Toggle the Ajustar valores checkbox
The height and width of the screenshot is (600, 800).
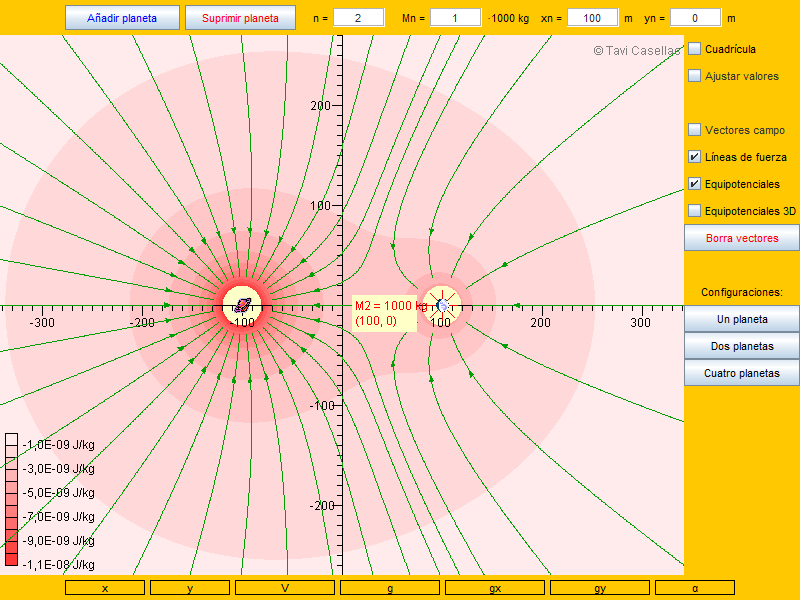(695, 76)
